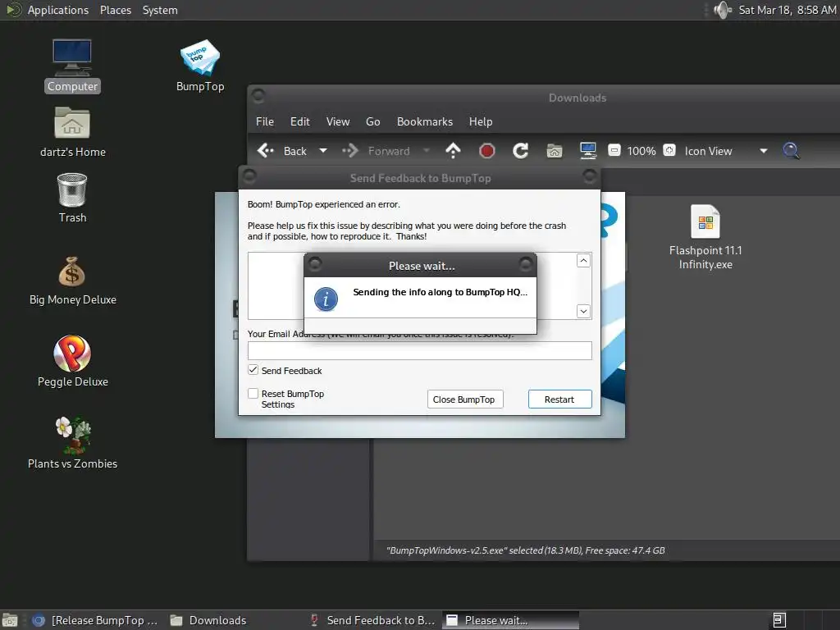Click the date and time clock
Viewport: 840px width, 630px height.
tap(787, 10)
